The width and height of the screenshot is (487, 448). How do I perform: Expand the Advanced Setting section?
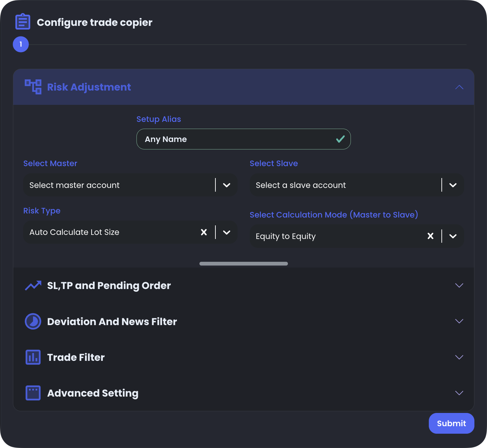[x=459, y=393]
